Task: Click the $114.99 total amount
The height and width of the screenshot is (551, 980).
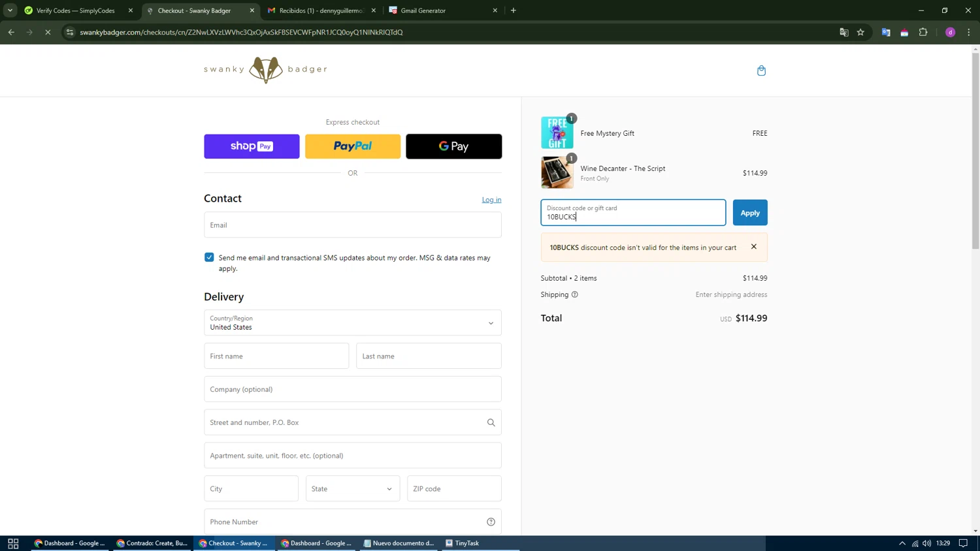Action: (x=751, y=319)
